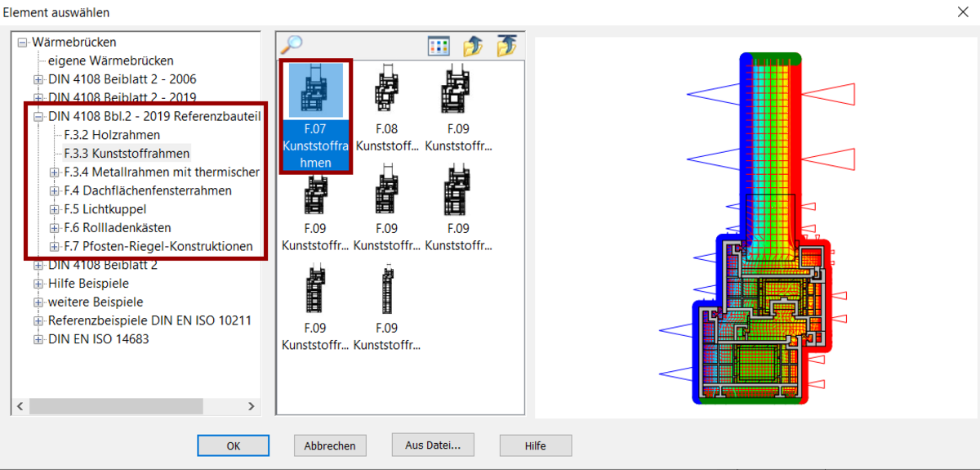Click the folder up one level icon
Screen dimensions: 980x470
coord(473,46)
